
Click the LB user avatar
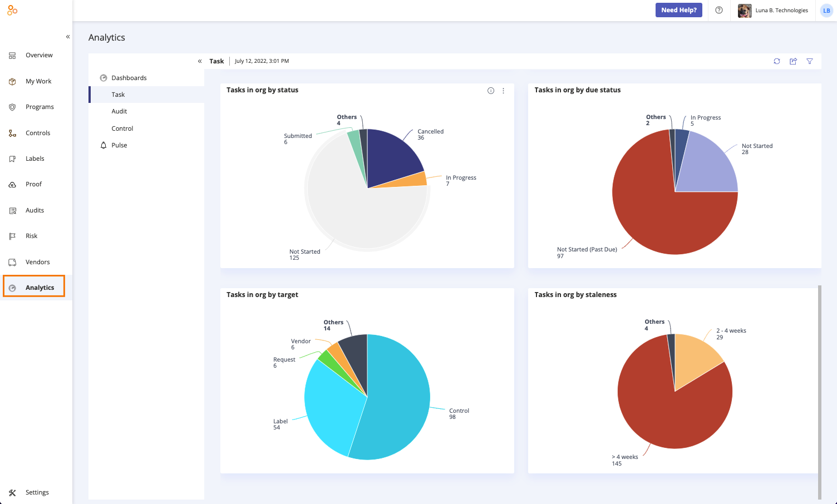tap(826, 11)
